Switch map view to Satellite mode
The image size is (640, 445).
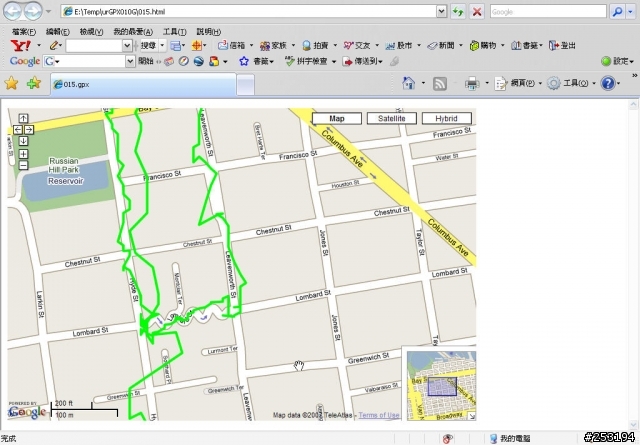click(391, 118)
